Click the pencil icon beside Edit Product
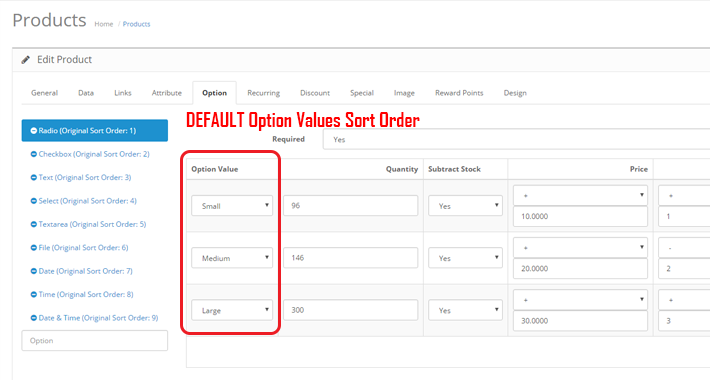The image size is (710, 380). coord(26,59)
